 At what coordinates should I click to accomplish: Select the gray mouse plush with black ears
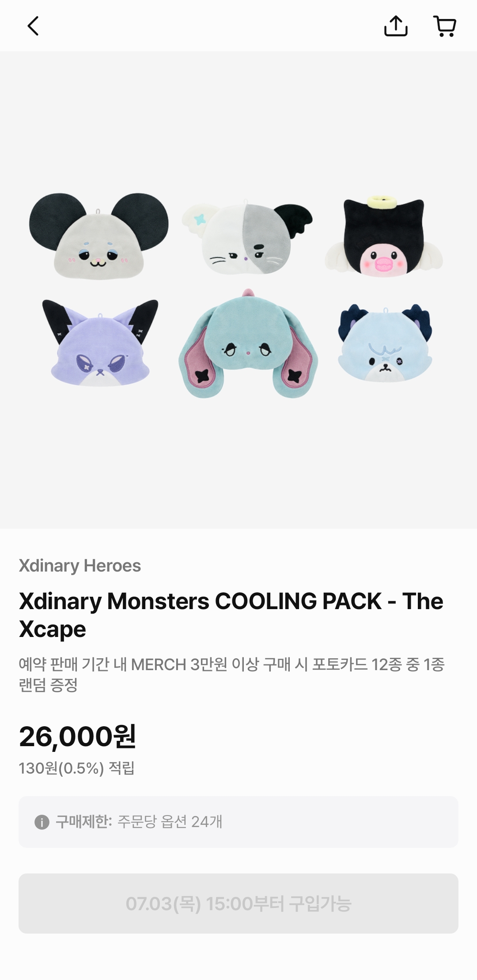tap(98, 236)
